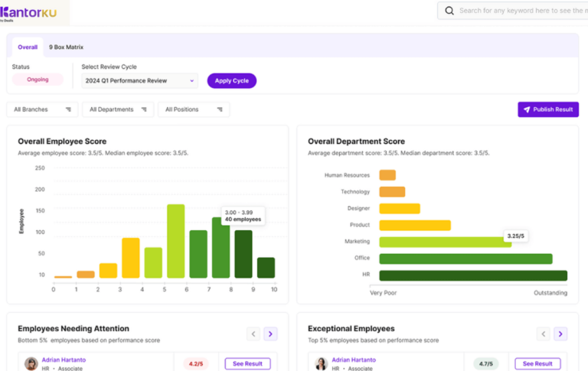Go to next Employees Needing Attention page

270,334
